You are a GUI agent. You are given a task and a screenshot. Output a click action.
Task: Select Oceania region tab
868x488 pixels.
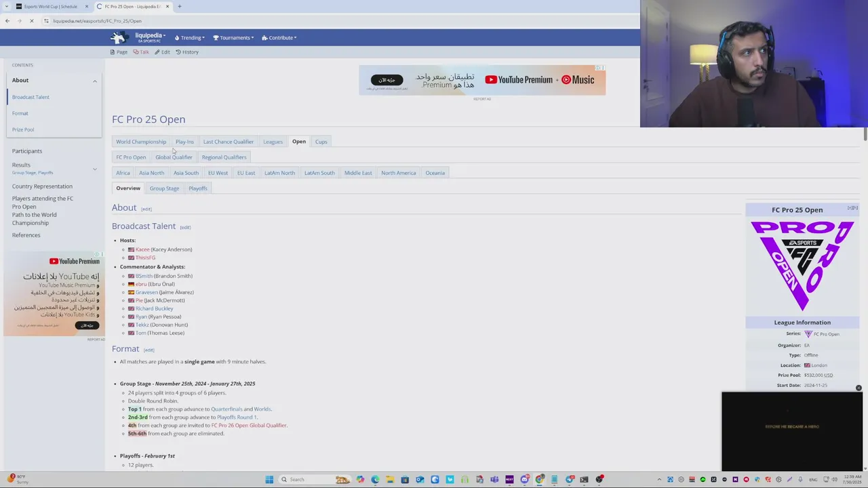pyautogui.click(x=435, y=173)
